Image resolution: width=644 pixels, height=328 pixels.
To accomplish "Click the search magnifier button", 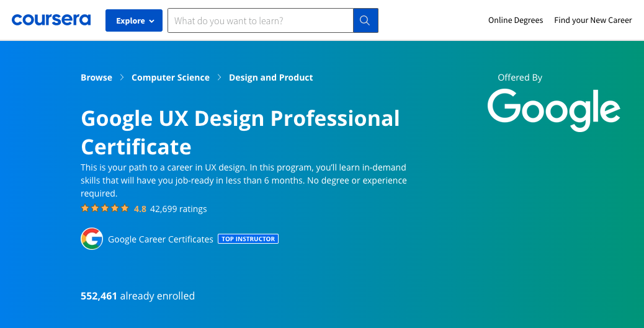I will click(365, 20).
